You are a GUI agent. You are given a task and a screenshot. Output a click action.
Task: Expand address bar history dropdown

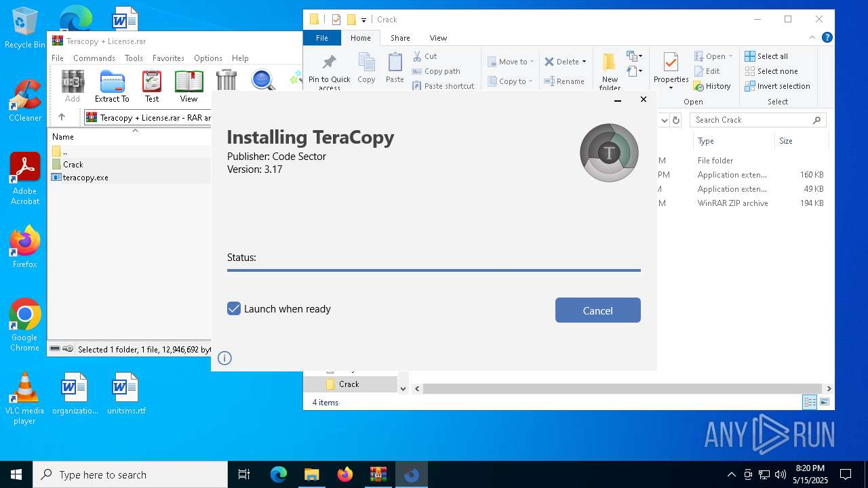pos(665,120)
